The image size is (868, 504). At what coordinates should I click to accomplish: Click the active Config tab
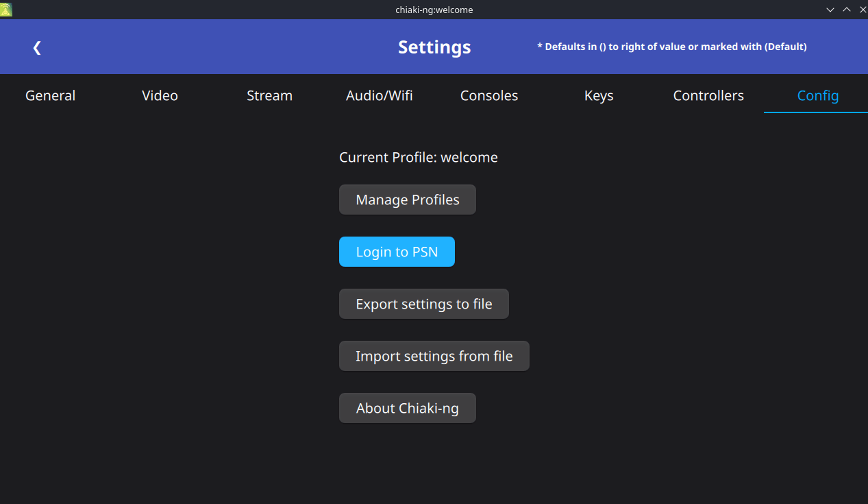[818, 96]
